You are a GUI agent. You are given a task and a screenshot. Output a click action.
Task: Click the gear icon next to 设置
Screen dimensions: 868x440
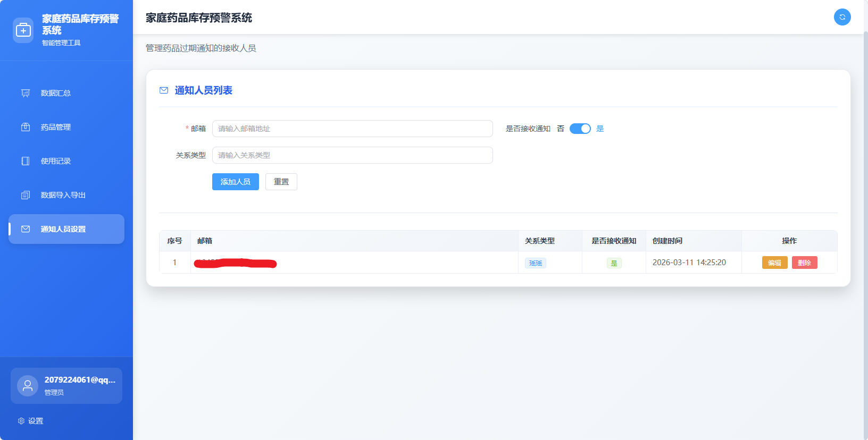point(21,421)
